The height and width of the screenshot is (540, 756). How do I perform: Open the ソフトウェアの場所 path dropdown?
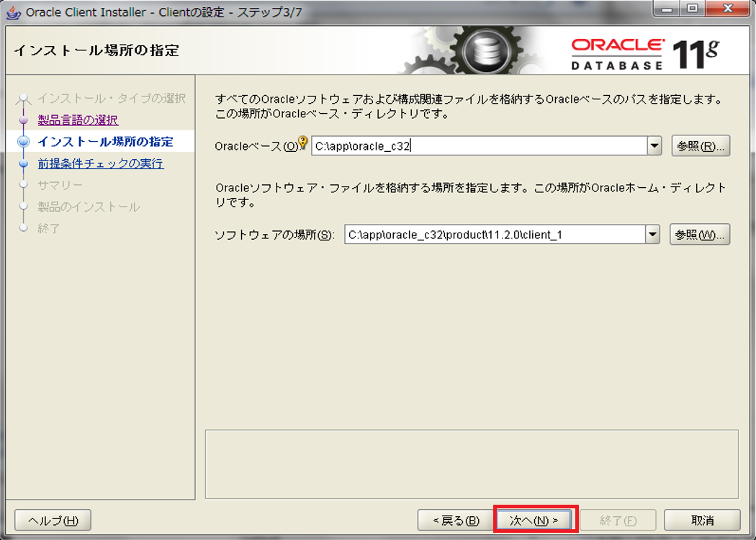tap(652, 235)
